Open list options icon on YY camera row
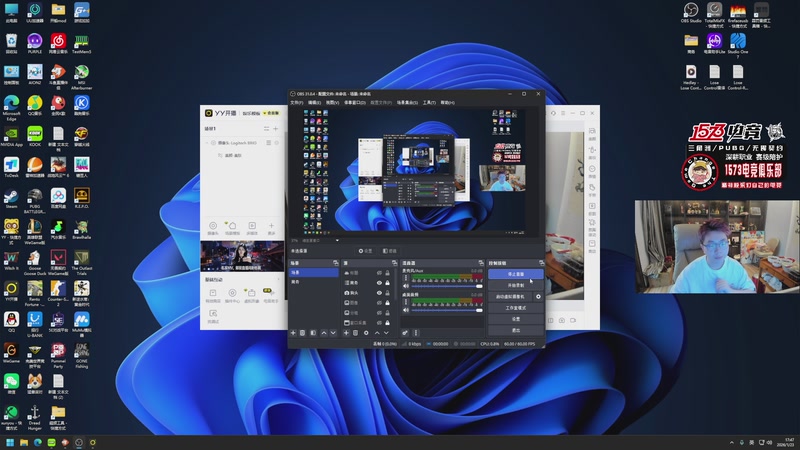This screenshot has width=800, height=450. [x=268, y=143]
